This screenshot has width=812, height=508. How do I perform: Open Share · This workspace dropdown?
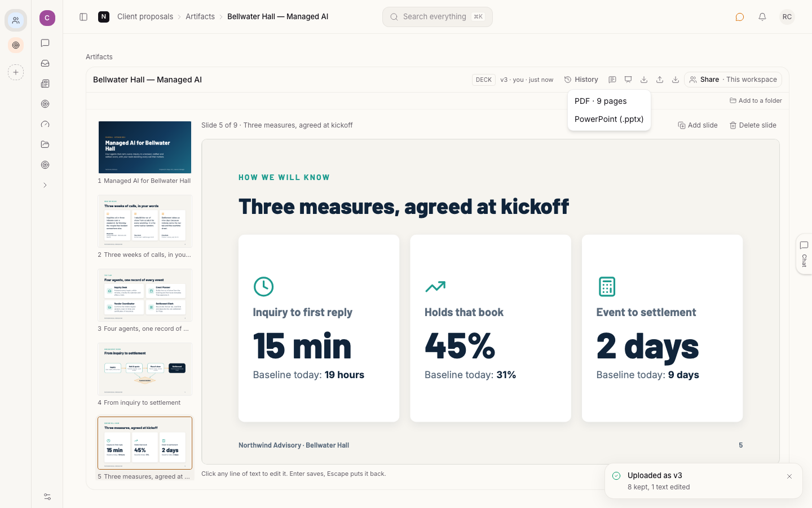[733, 80]
